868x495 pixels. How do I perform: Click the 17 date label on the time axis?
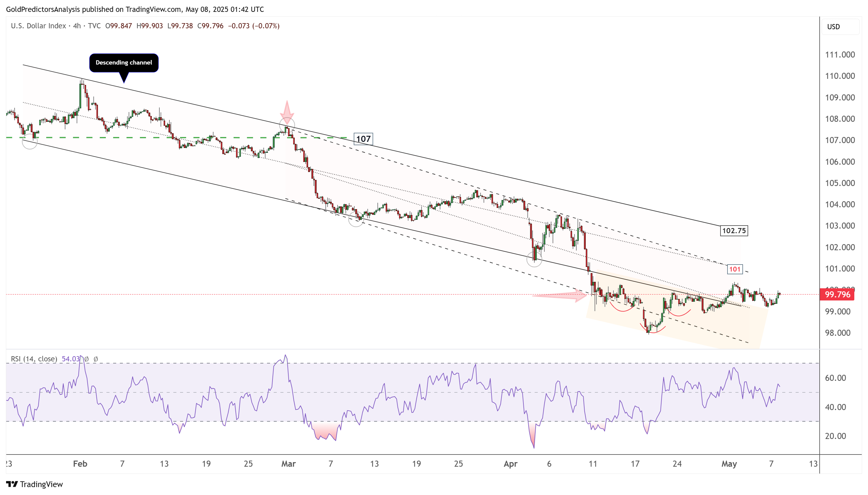click(635, 464)
